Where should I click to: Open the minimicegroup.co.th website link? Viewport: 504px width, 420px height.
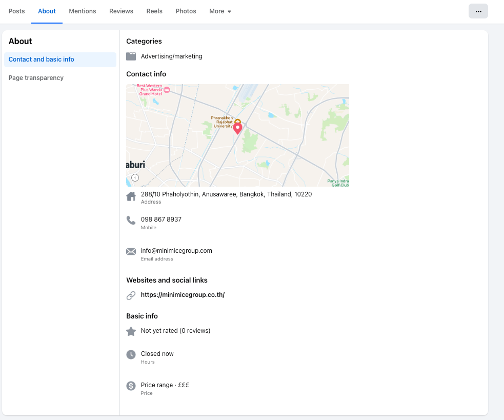click(183, 295)
